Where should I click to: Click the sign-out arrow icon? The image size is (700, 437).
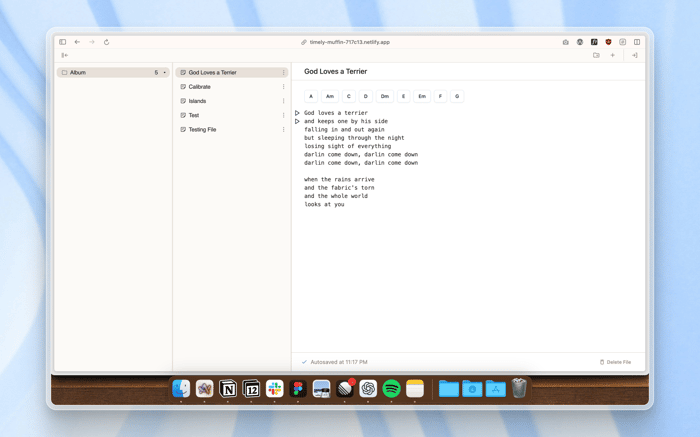[x=634, y=55]
